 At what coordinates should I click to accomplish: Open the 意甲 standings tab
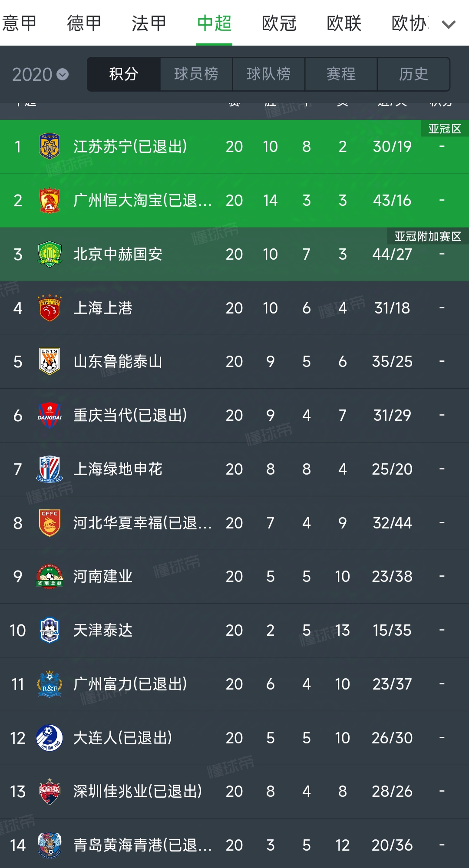pyautogui.click(x=18, y=24)
